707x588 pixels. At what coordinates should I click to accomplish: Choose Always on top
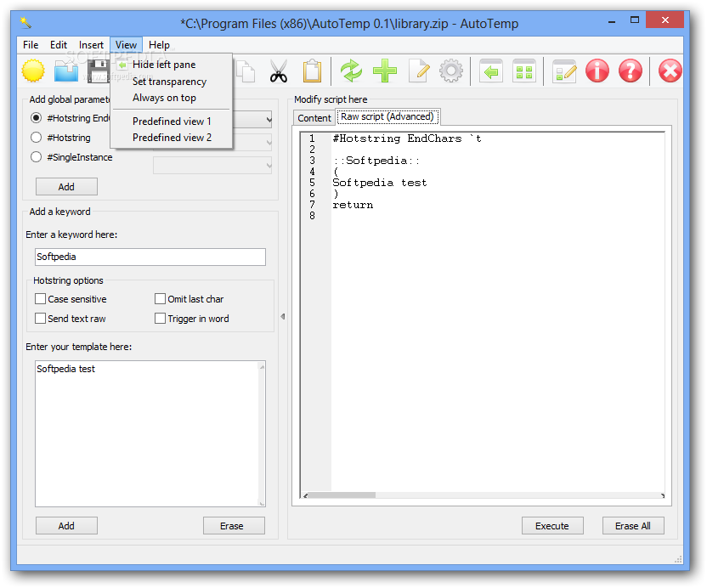[x=172, y=98]
